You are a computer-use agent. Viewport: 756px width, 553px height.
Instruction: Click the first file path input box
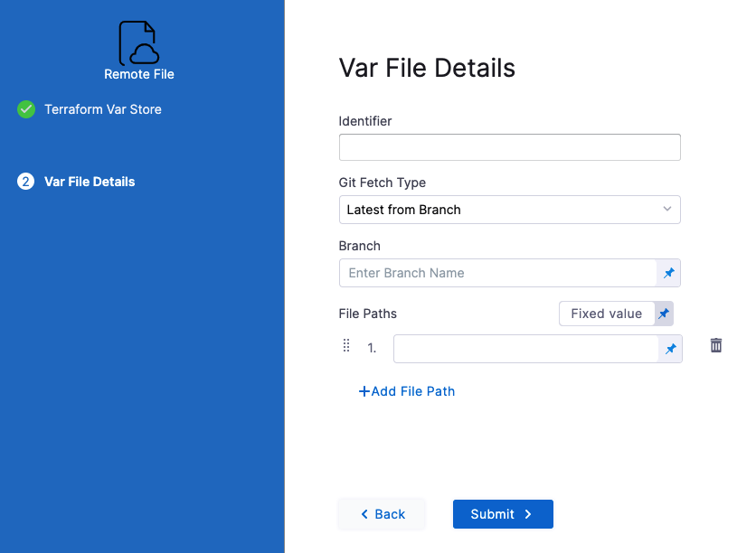525,349
